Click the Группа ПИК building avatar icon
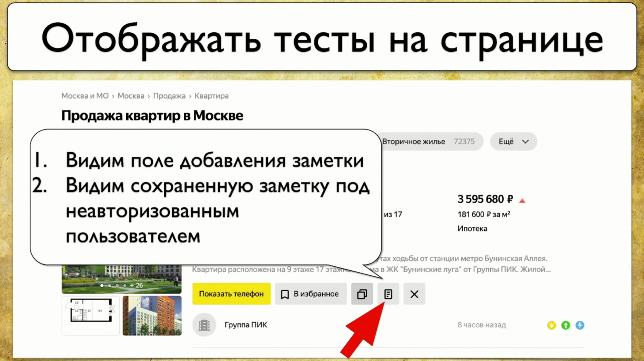Screen dimensions: 644x361 (204, 325)
